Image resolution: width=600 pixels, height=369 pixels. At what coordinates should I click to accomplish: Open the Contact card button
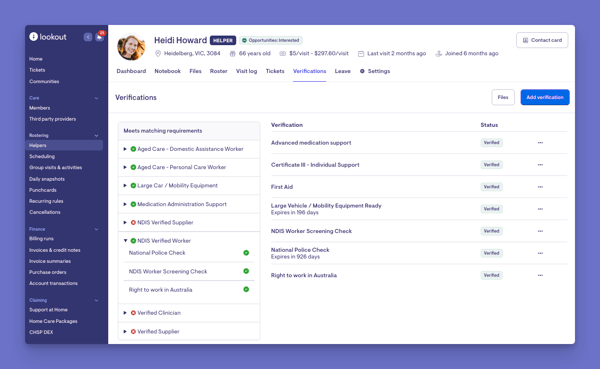(542, 40)
